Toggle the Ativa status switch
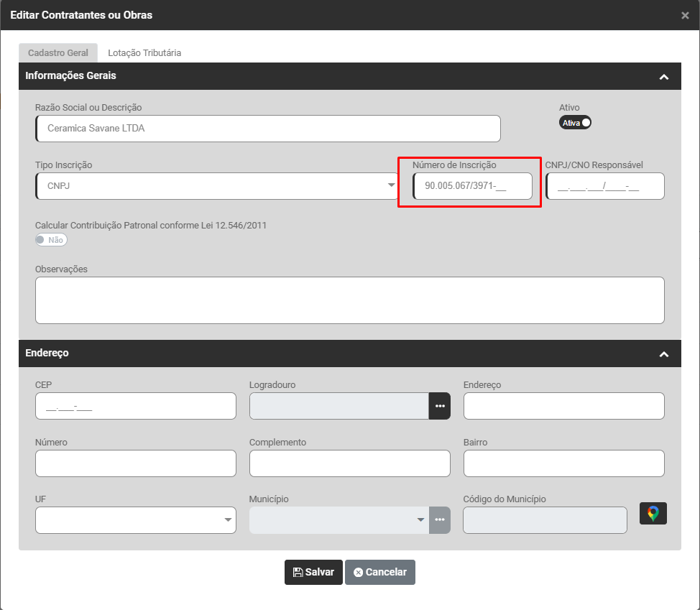This screenshot has width=700, height=610. (x=575, y=123)
